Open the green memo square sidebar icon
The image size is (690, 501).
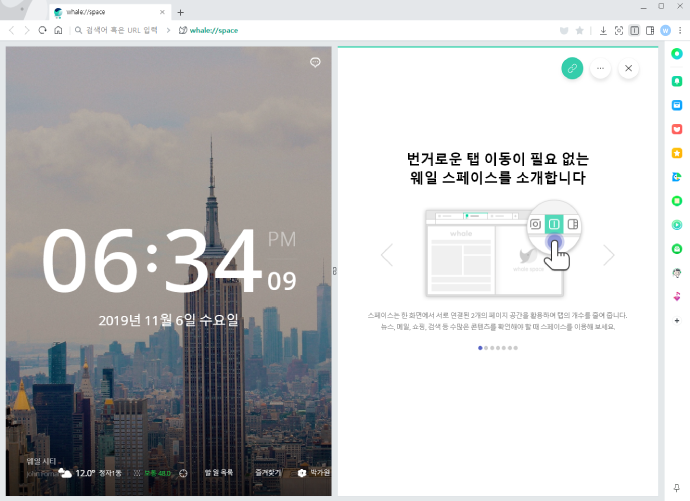tap(677, 201)
